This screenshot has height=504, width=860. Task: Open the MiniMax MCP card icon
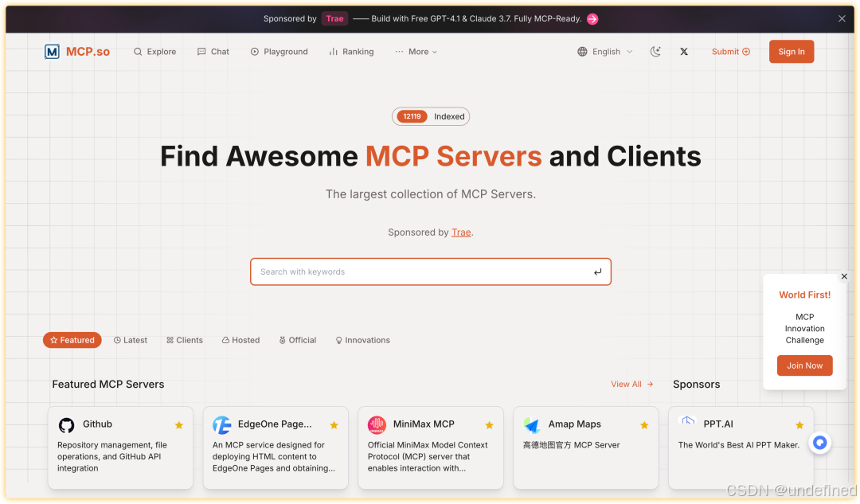[377, 425]
